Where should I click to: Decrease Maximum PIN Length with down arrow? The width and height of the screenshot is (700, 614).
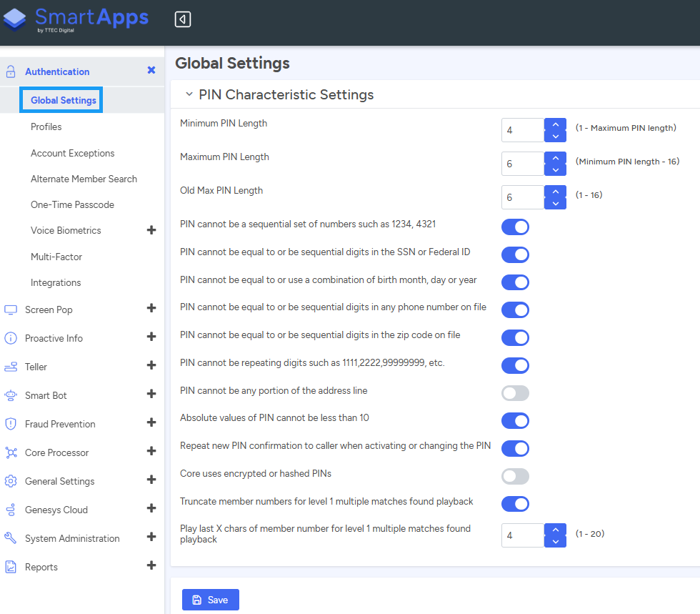(556, 170)
